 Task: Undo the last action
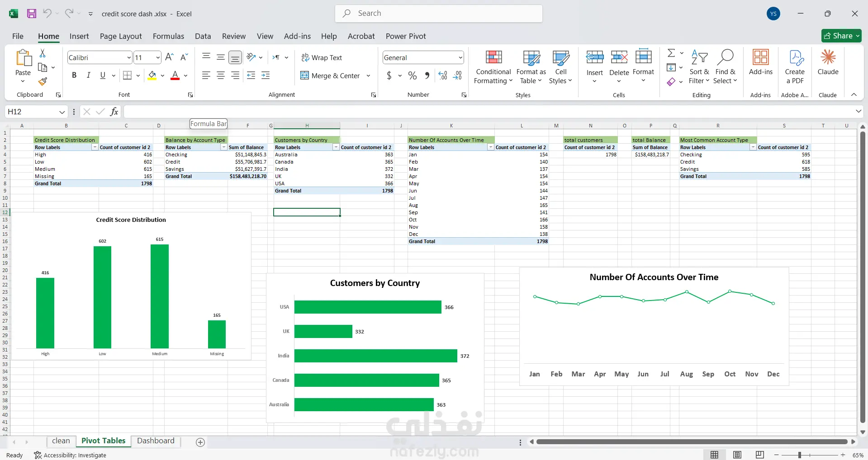tap(47, 14)
